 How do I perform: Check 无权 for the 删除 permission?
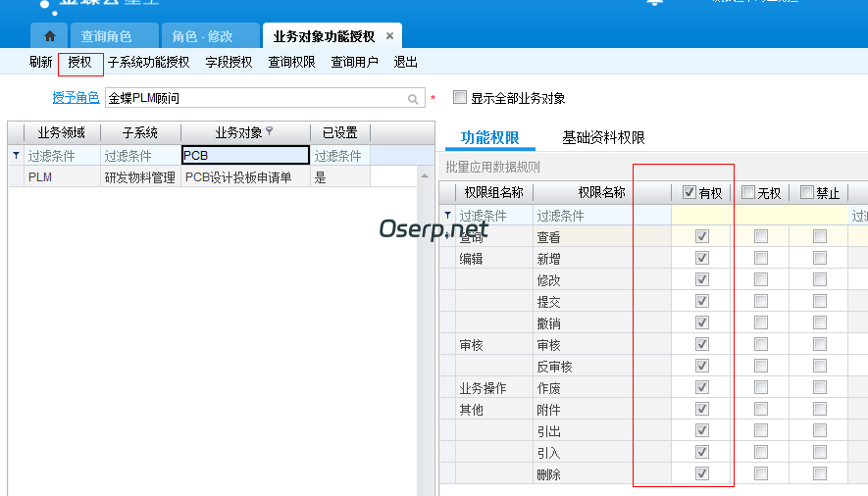(x=761, y=473)
